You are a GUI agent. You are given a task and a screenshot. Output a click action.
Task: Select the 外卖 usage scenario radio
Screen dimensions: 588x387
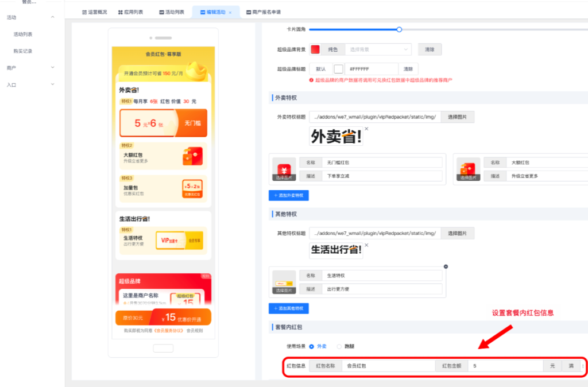[312, 346]
